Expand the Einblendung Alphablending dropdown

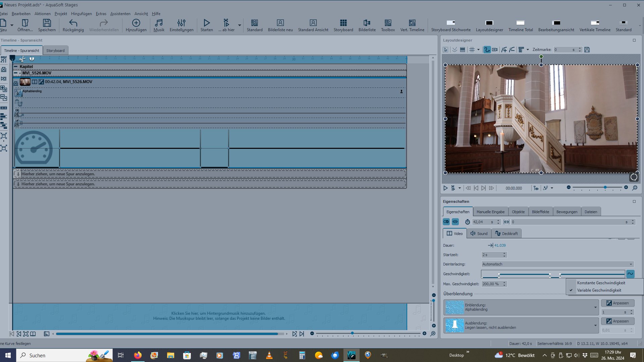coord(595,307)
